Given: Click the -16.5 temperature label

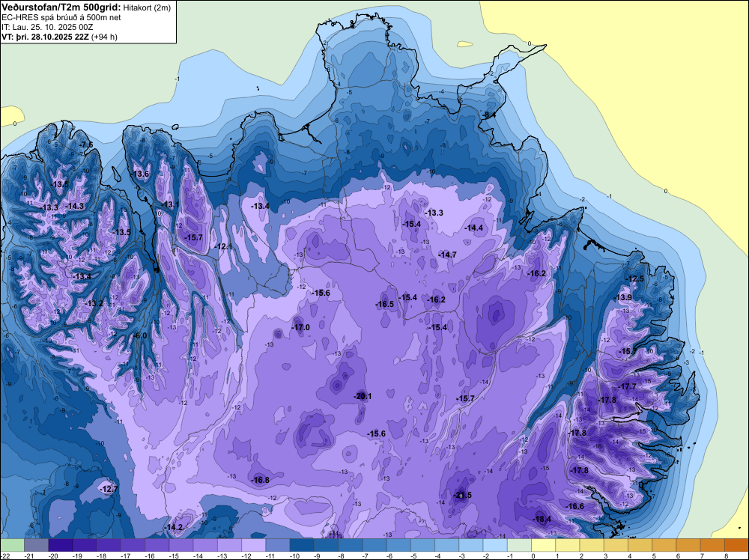Looking at the screenshot, I should (384, 304).
